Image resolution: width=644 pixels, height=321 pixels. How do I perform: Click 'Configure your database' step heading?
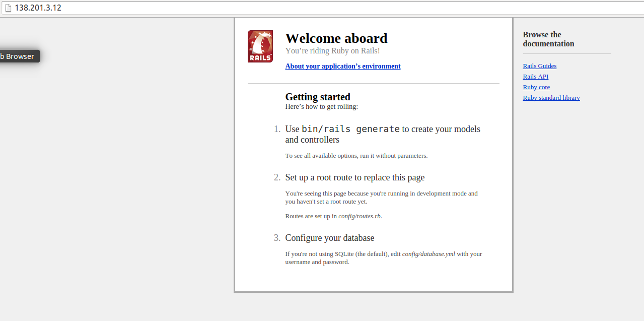point(330,238)
